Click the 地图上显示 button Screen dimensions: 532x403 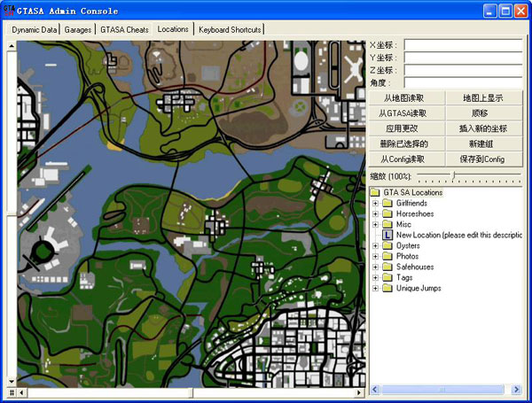click(484, 98)
